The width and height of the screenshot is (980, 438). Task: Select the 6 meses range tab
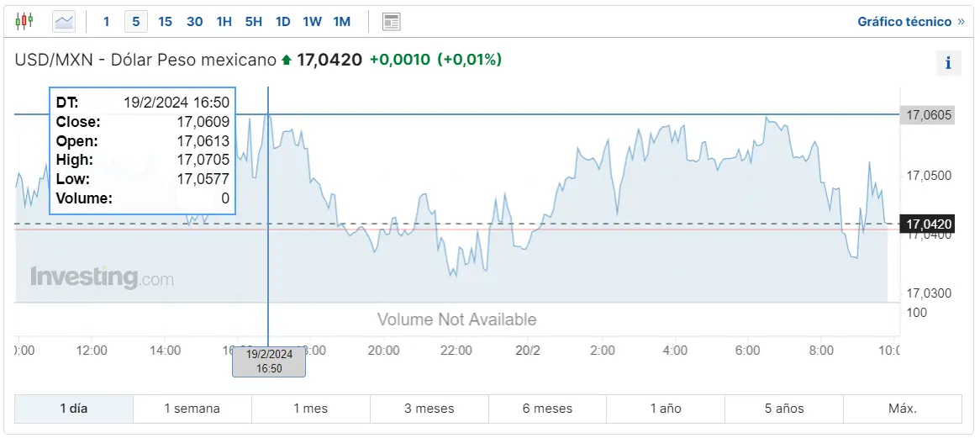click(x=547, y=409)
